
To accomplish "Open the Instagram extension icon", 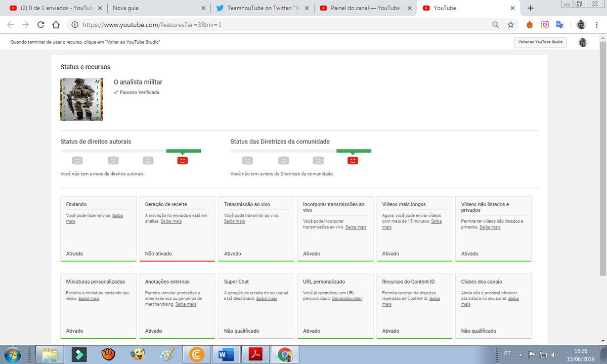I will tap(545, 24).
